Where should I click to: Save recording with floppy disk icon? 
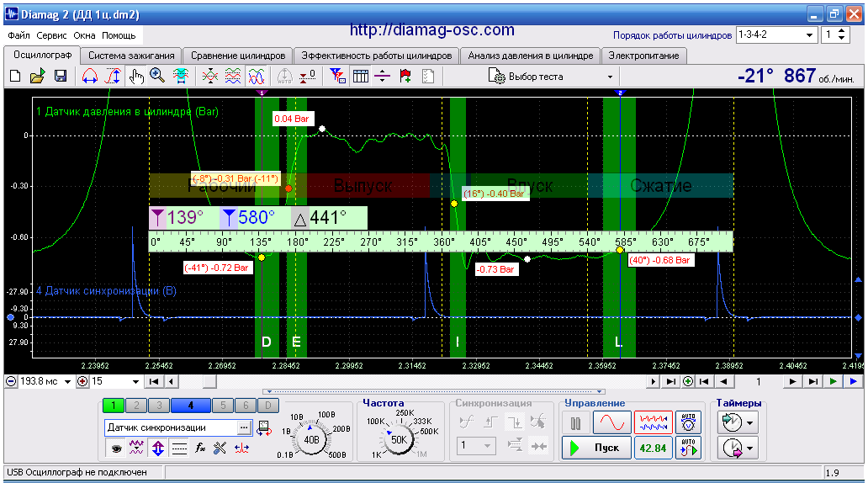point(61,76)
